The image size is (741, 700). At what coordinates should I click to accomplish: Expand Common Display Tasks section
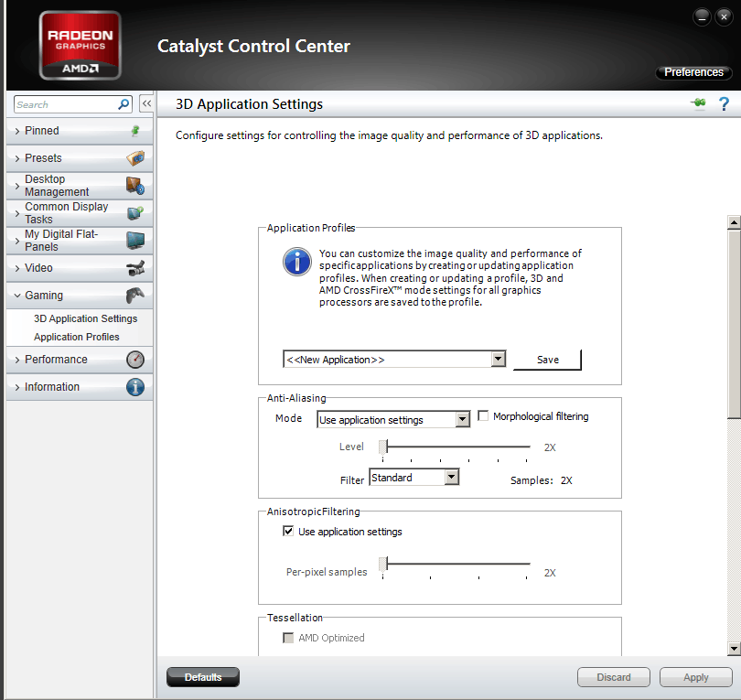click(80, 213)
